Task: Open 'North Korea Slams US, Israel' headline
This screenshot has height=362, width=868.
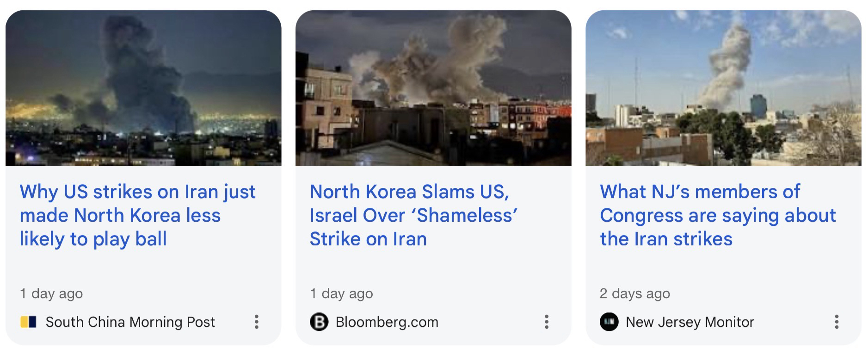Action: [413, 215]
